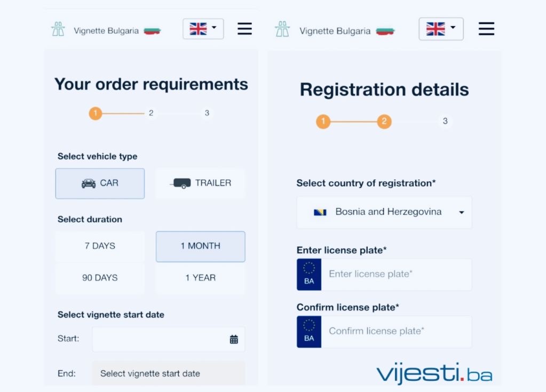Click the Enter license plate input field
Viewport: 546px width, 392px height.
point(396,275)
